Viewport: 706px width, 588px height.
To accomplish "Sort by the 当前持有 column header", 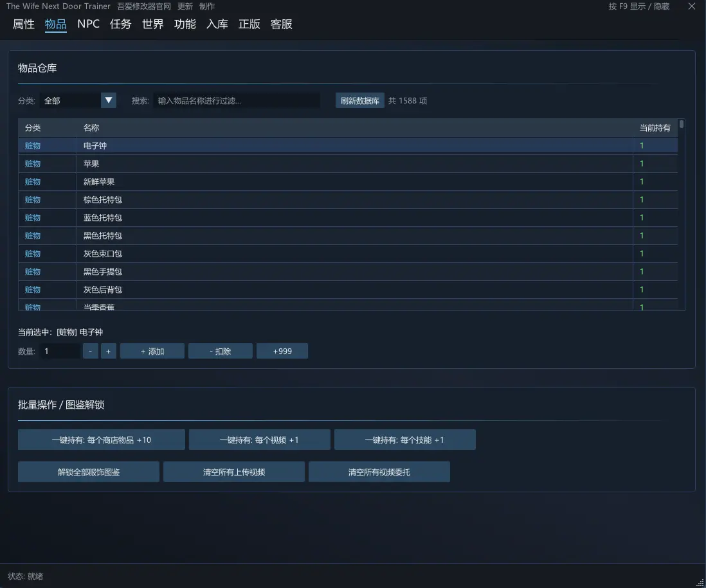I will (x=655, y=128).
